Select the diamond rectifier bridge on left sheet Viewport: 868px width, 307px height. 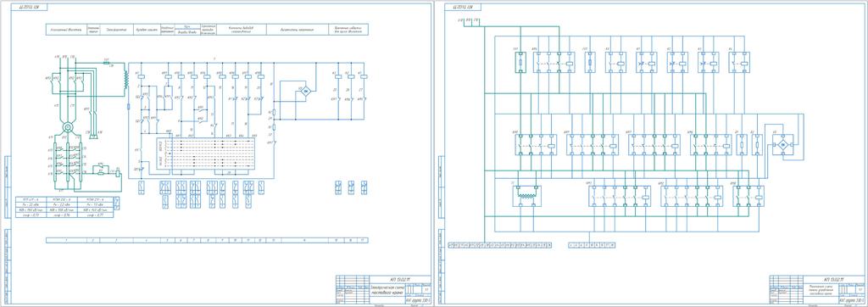point(303,91)
